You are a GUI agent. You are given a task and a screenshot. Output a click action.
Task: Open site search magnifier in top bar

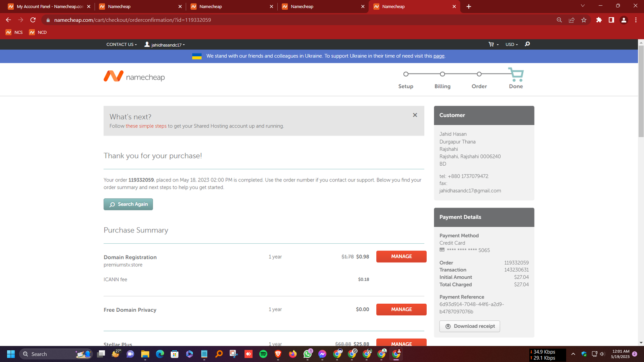[527, 44]
